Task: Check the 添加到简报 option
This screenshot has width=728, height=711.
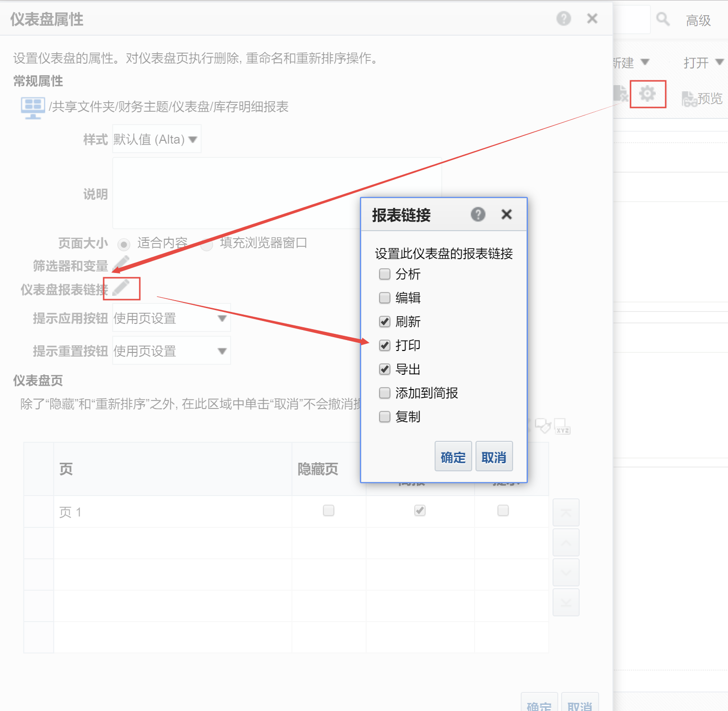Action: [x=385, y=393]
